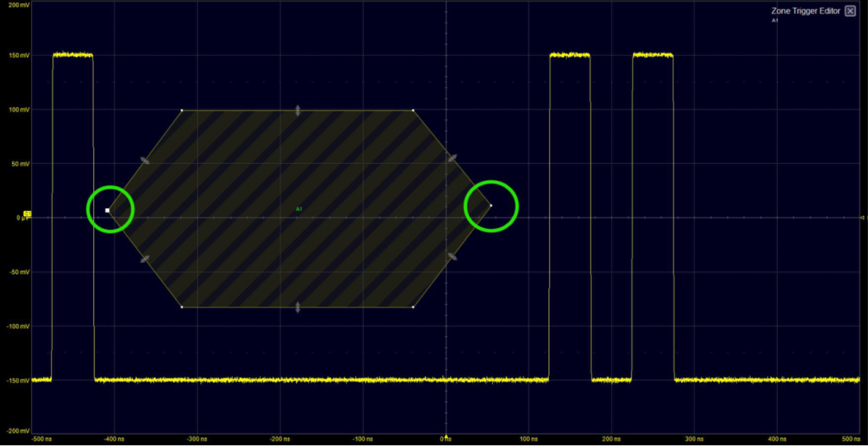Select zone A1's vertex just right of 0 ns
The image size is (868, 446).
491,205
